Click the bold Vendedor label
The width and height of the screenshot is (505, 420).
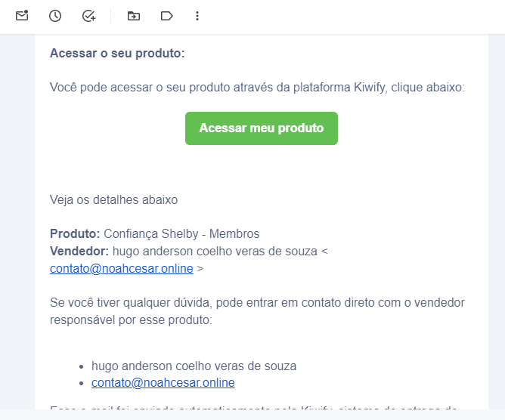tap(79, 251)
